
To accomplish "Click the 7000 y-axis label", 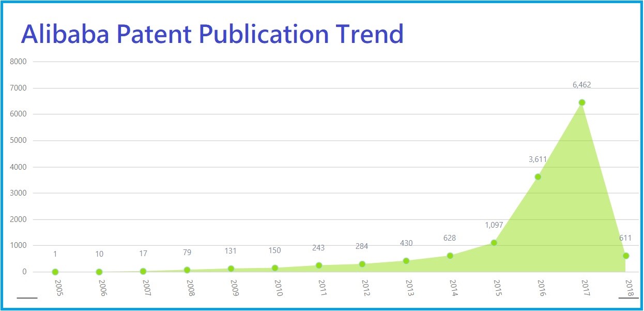I will point(18,88).
